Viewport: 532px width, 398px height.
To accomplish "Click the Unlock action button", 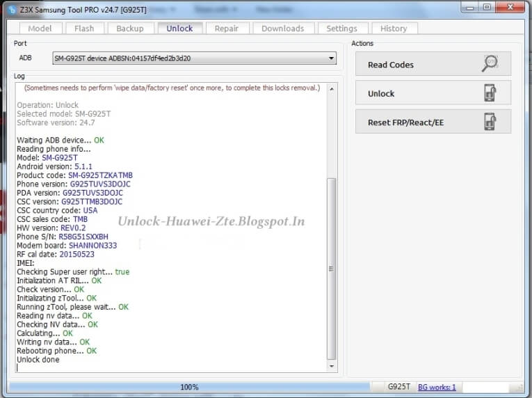I will point(433,93).
